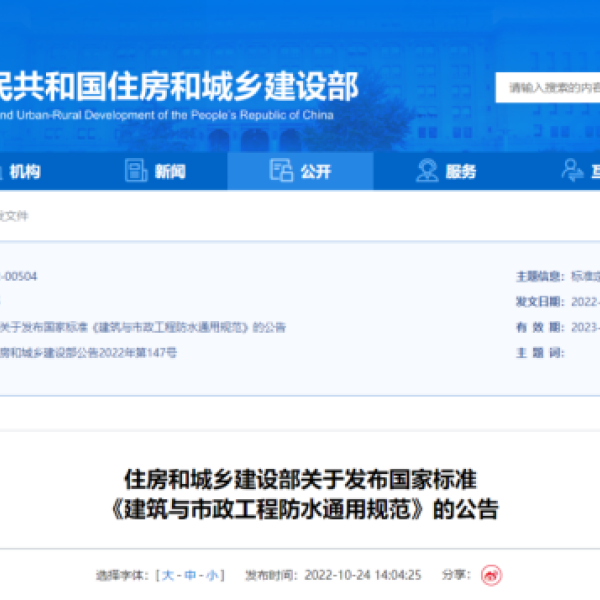Select the text 公告2022年第147号

[x=127, y=353]
